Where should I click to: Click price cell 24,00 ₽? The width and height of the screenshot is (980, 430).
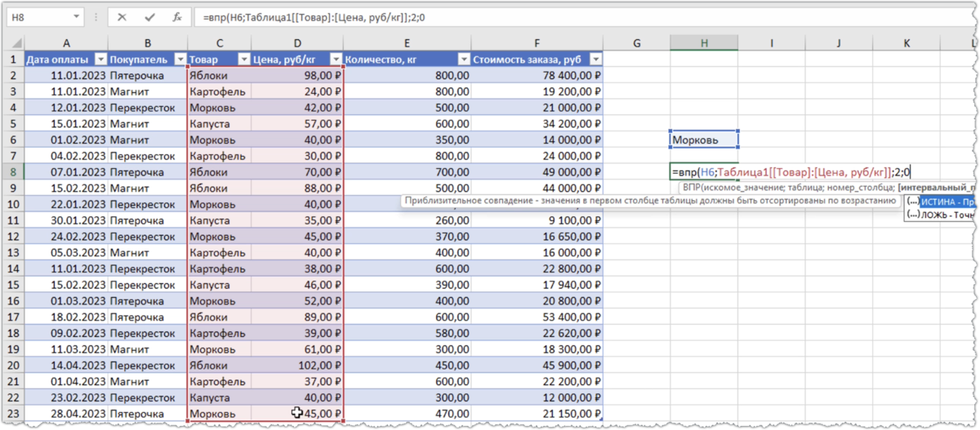[x=297, y=91]
